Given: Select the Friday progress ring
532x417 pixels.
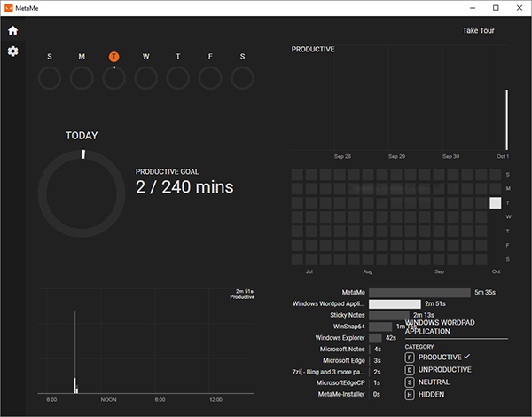Looking at the screenshot, I should tap(210, 78).
